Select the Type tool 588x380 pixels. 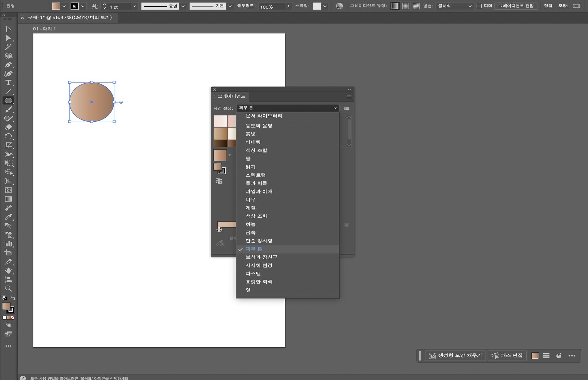coord(9,83)
